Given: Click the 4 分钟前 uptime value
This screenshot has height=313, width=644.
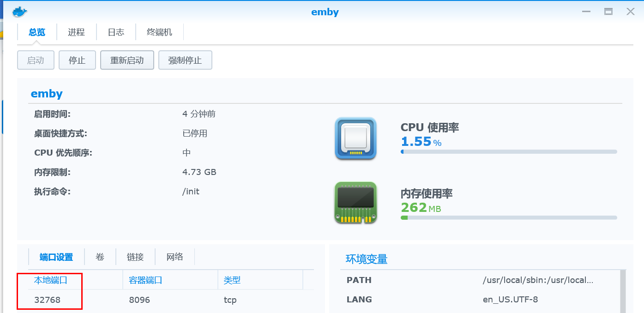Looking at the screenshot, I should [199, 114].
